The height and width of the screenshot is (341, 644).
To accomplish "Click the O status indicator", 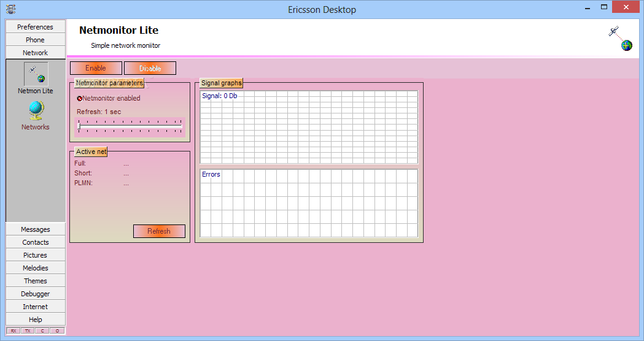I will (57, 331).
